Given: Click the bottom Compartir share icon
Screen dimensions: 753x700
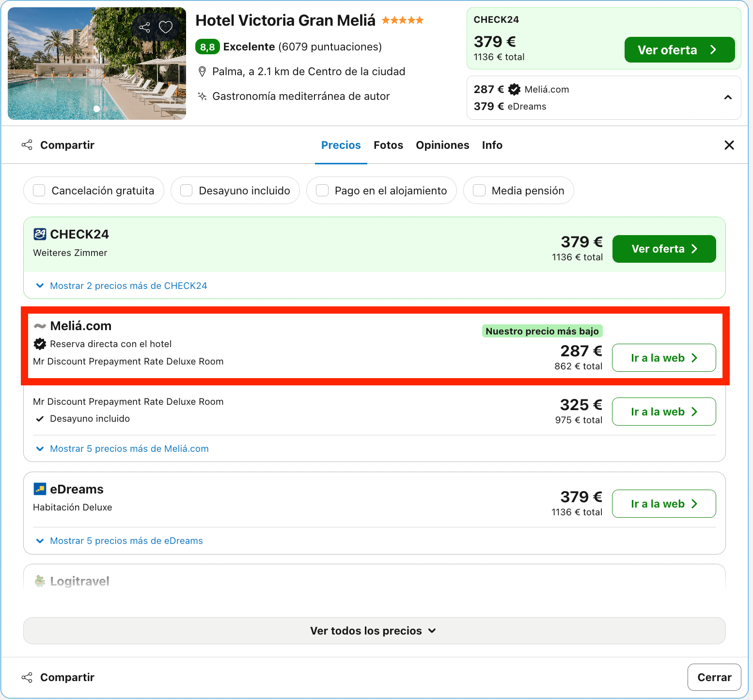Looking at the screenshot, I should coord(27,677).
